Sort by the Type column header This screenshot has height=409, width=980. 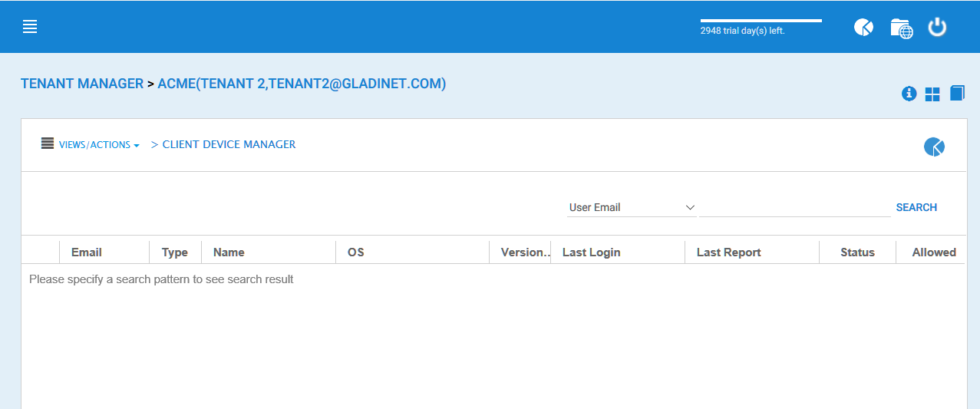[175, 252]
